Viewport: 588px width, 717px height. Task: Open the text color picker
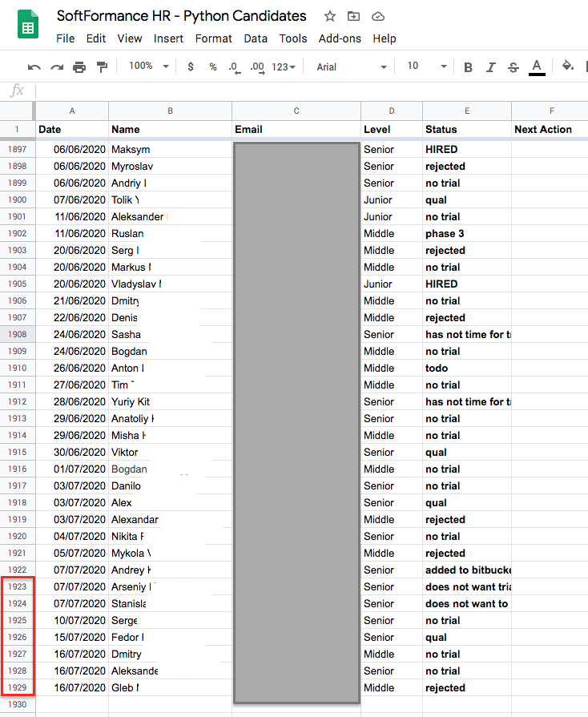tap(537, 67)
